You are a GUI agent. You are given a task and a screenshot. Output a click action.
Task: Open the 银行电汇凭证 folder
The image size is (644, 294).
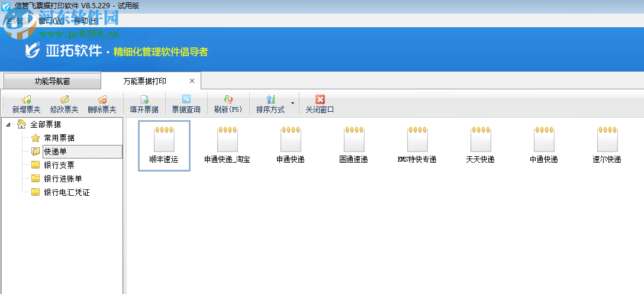(66, 192)
